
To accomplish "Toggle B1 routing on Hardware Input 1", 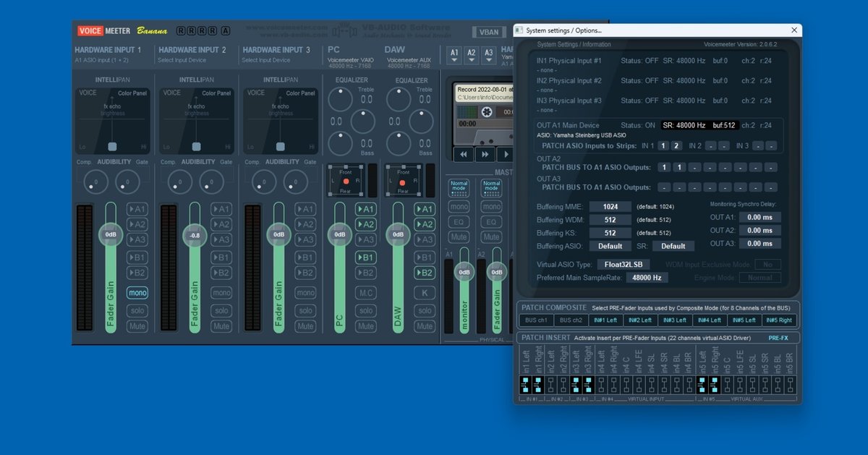I will (137, 258).
